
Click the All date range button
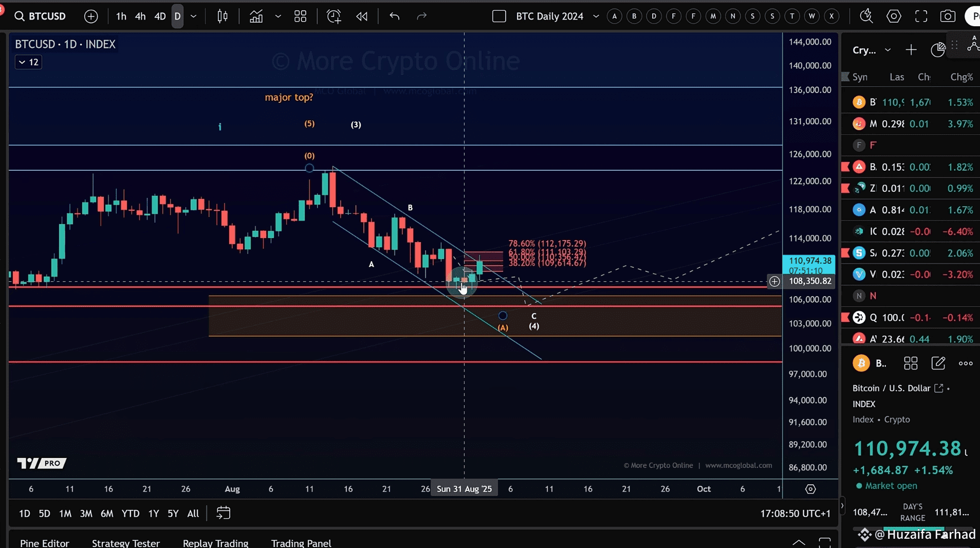[192, 514]
